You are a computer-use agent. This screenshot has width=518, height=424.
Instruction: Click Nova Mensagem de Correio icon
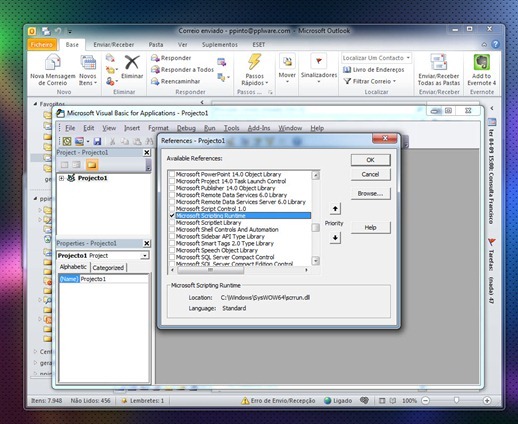click(53, 62)
